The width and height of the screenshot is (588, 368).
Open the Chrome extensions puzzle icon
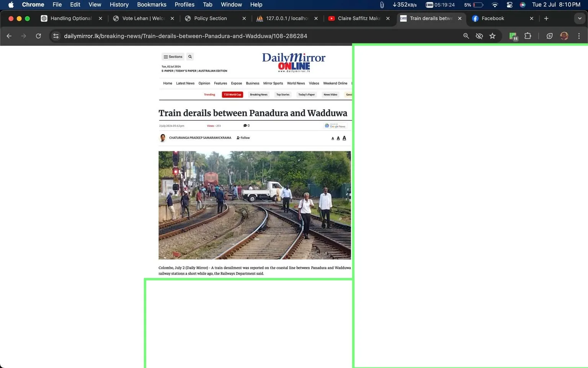tap(528, 36)
